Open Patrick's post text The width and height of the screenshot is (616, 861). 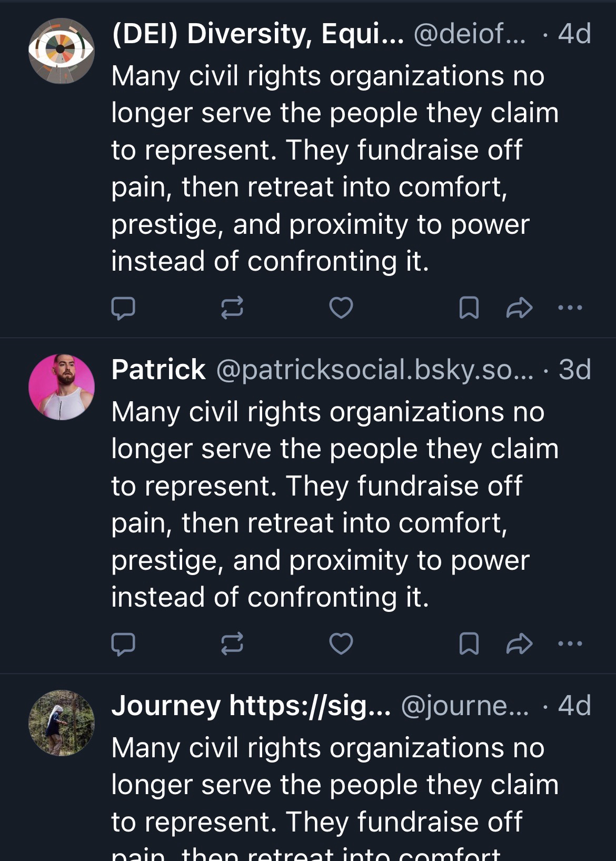pos(326,504)
